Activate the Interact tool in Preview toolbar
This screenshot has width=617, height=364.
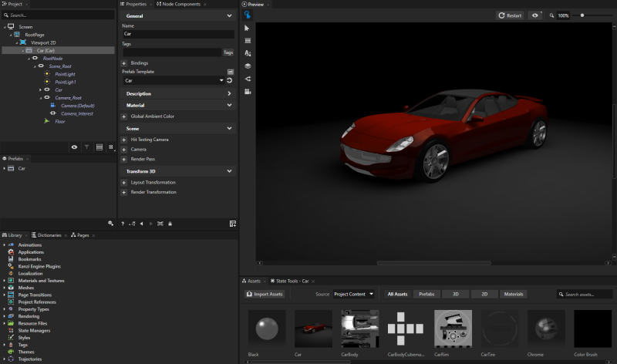(248, 15)
